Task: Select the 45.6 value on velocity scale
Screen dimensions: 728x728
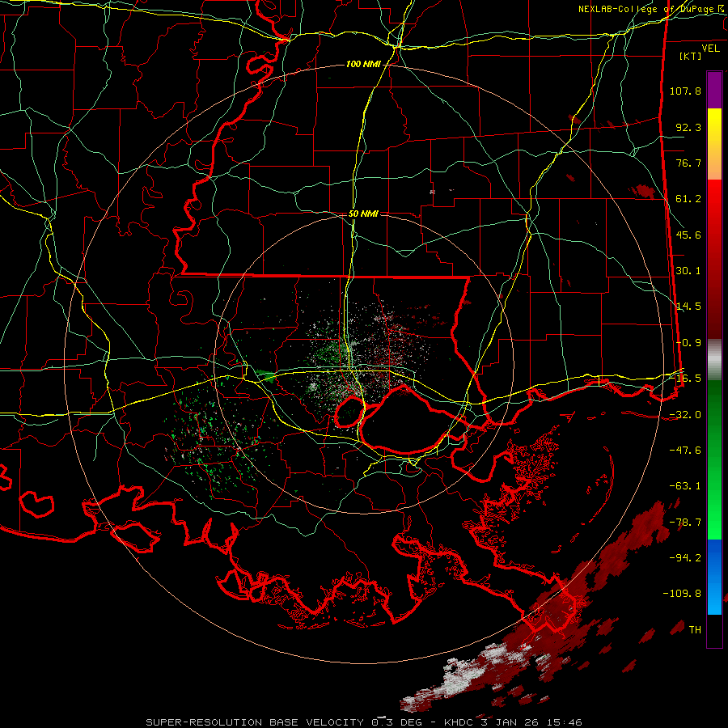Action: (688, 235)
